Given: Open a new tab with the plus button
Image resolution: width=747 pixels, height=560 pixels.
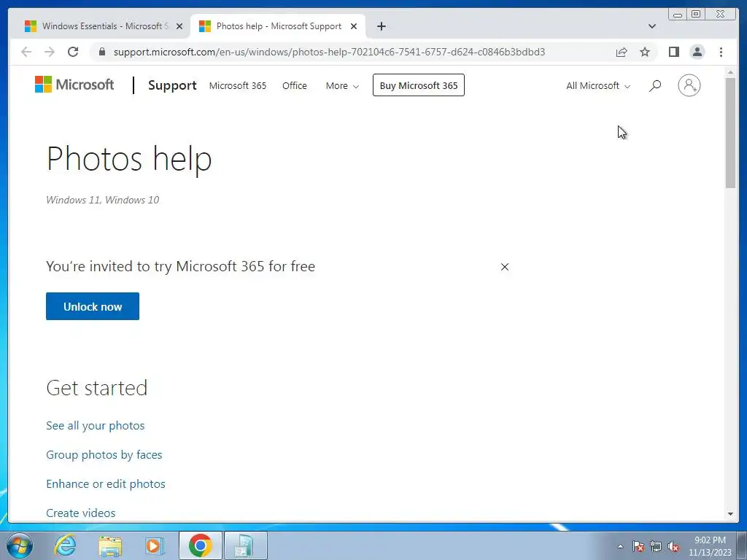Looking at the screenshot, I should coord(381,26).
